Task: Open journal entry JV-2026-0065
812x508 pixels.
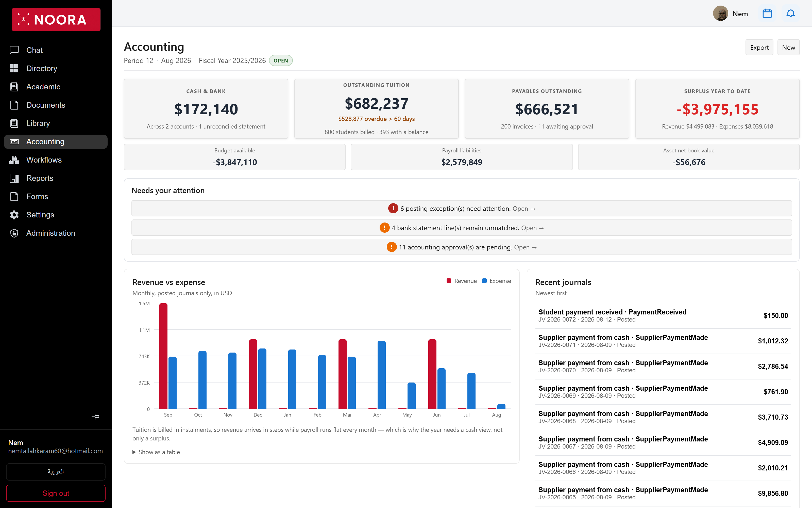Action: click(663, 493)
